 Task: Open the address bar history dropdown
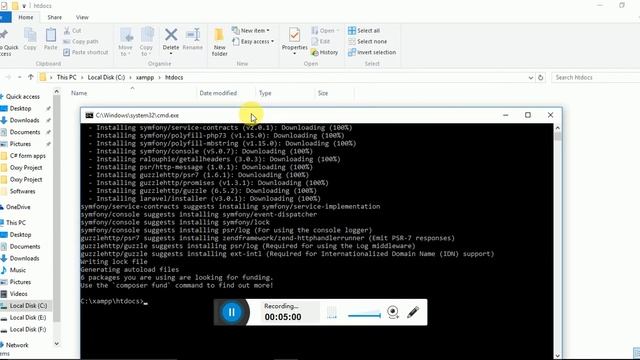tap(531, 78)
